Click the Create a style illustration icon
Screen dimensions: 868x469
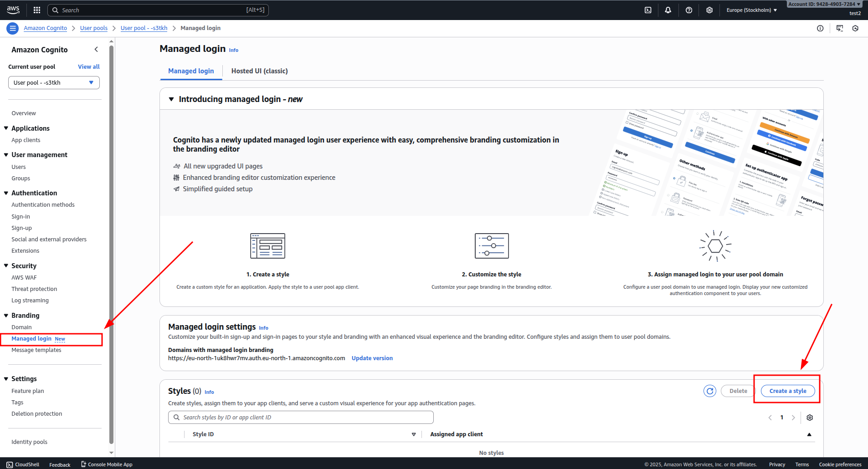(268, 246)
